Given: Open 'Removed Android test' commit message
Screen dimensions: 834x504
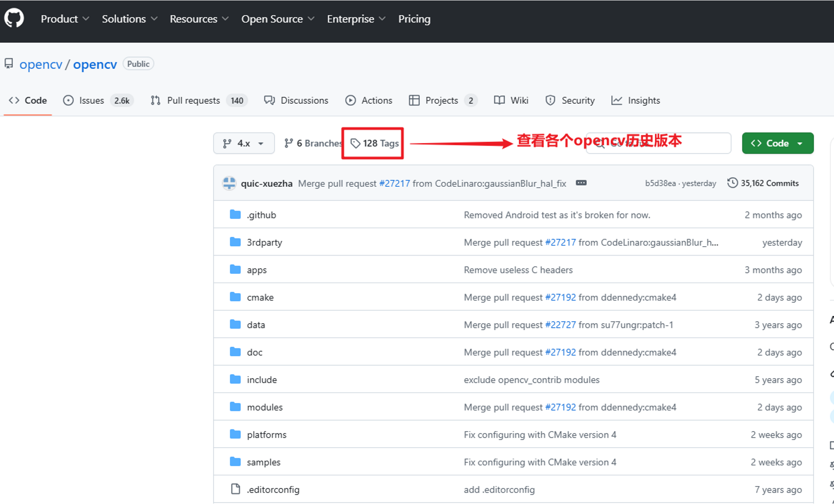Looking at the screenshot, I should [557, 215].
